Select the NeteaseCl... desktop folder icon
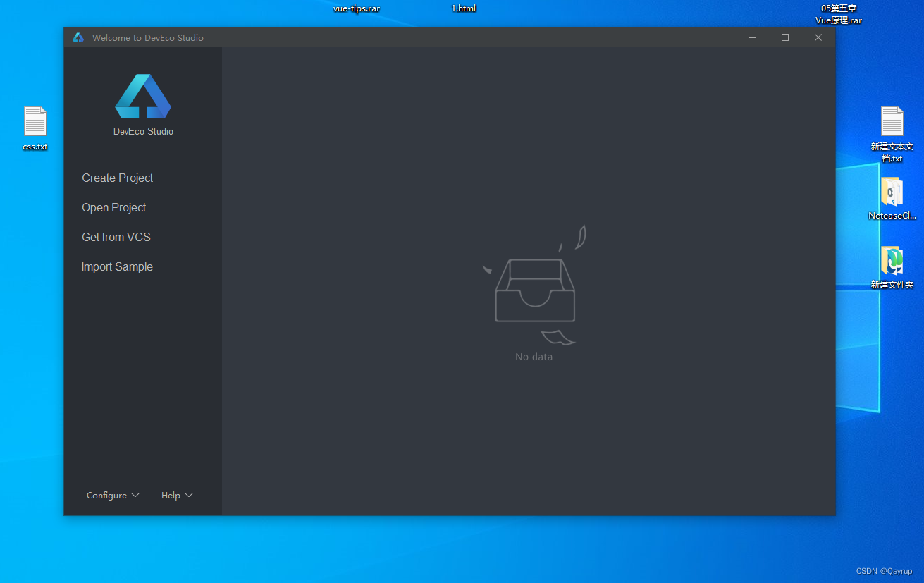924x583 pixels. [892, 192]
